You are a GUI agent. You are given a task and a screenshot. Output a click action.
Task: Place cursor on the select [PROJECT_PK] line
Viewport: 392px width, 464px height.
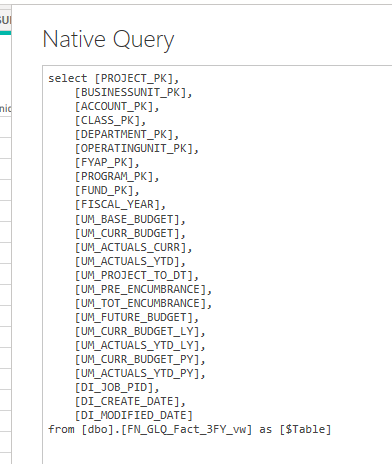[114, 79]
